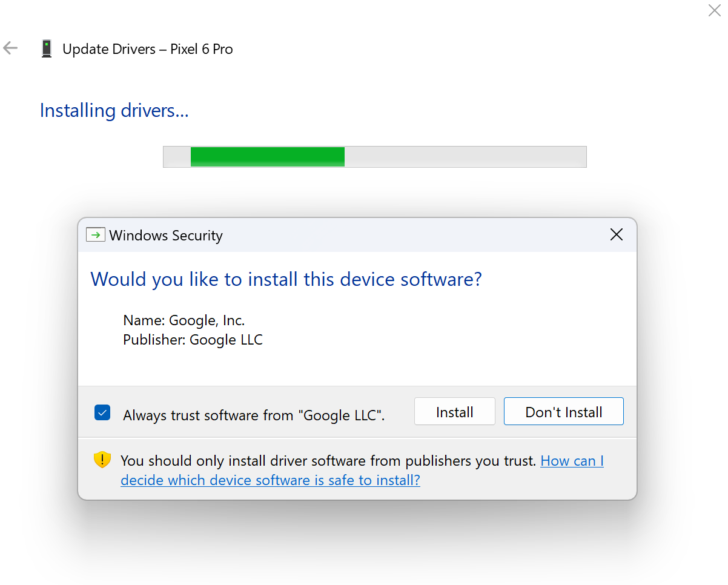The height and width of the screenshot is (585, 728).
Task: Click the green filled part of progress bar
Action: point(267,156)
